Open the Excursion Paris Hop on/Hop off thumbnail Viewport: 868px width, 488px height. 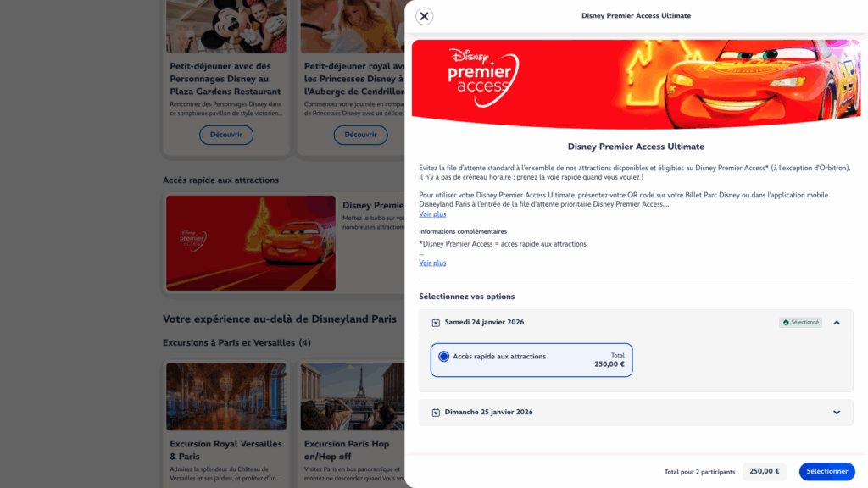[353, 396]
